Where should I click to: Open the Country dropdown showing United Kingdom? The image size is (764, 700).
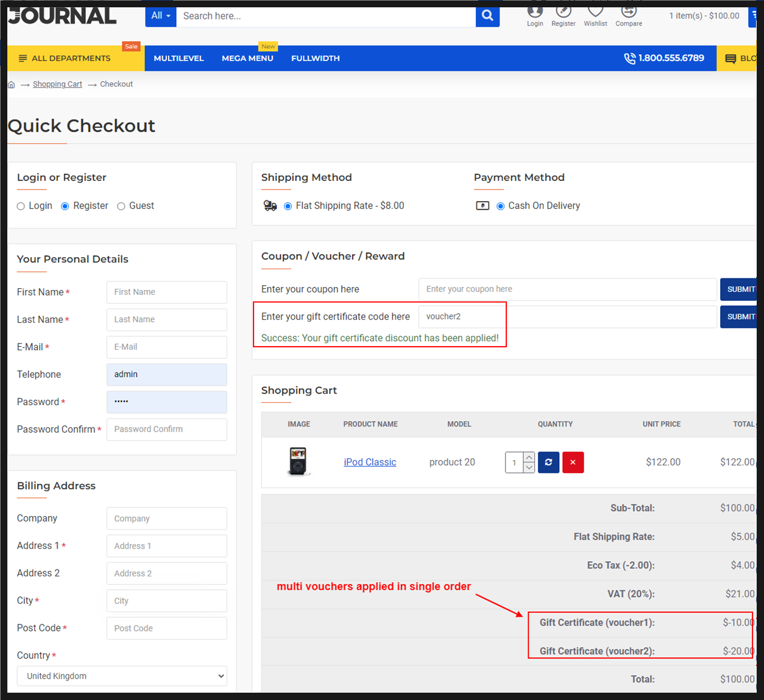tap(122, 676)
